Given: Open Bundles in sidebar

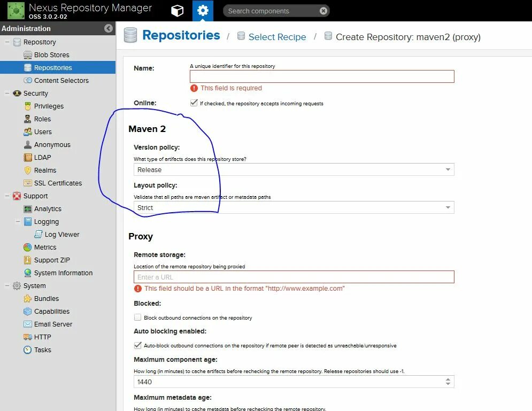Looking at the screenshot, I should 47,299.
